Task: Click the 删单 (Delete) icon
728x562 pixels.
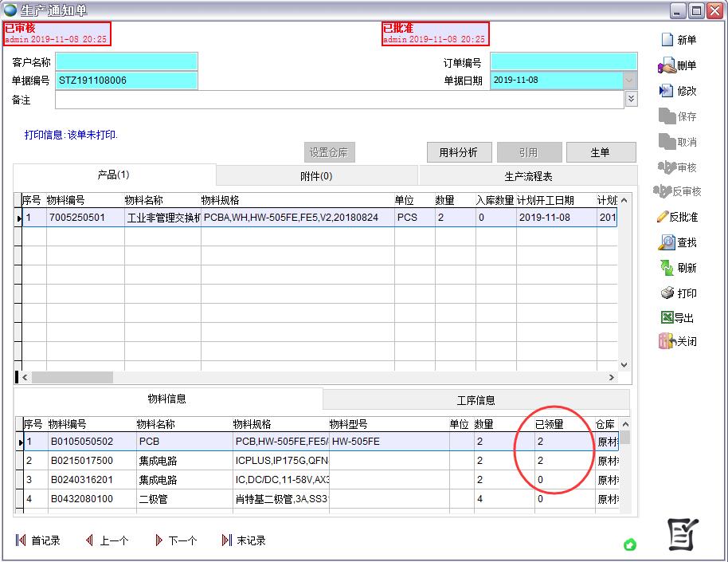Action: (x=667, y=66)
